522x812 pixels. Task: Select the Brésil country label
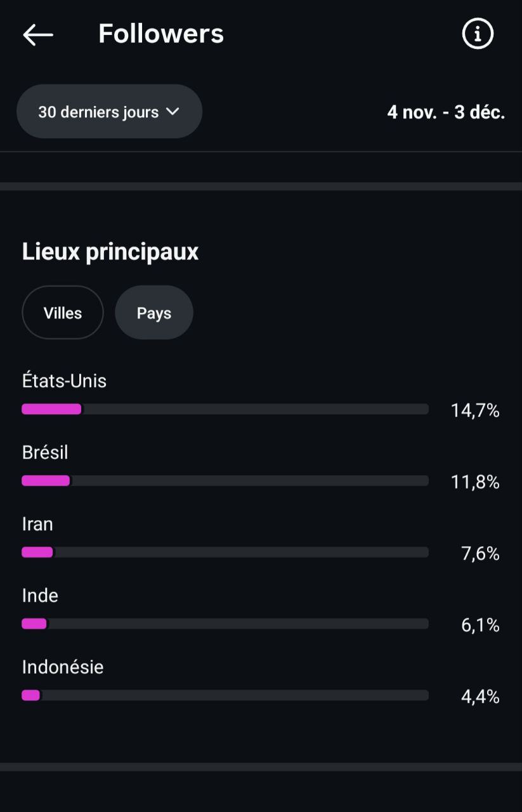(45, 452)
